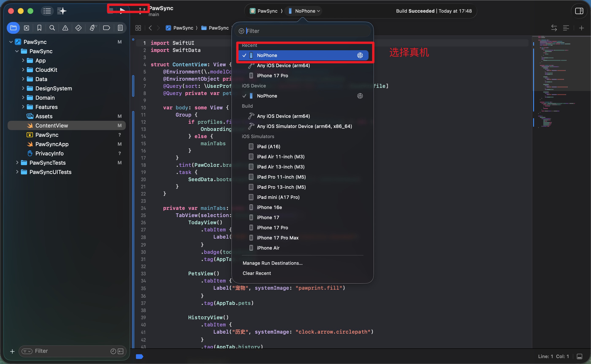Click the PawSync folder breadcrumb in jump bar
This screenshot has height=364, width=591.
[x=215, y=28]
